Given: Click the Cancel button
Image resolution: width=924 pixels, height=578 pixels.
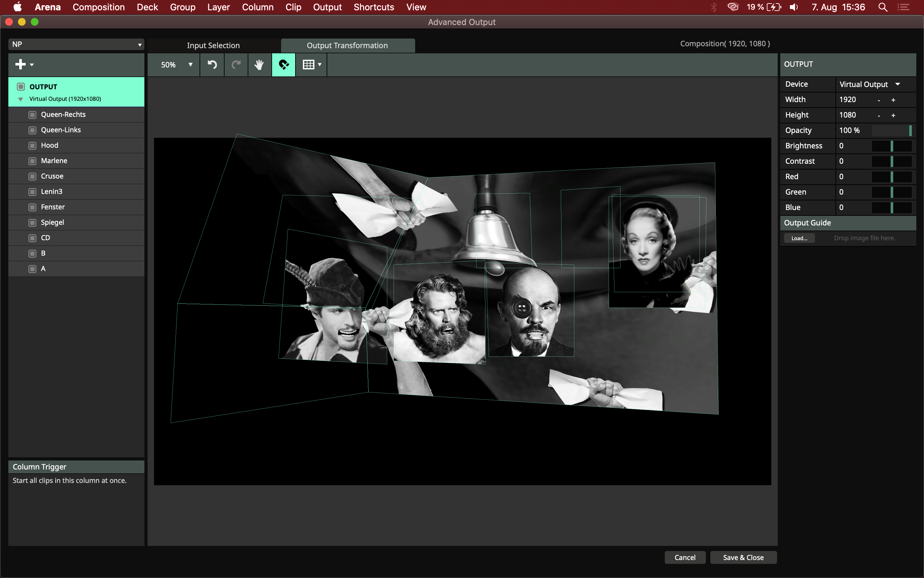Looking at the screenshot, I should coord(685,557).
